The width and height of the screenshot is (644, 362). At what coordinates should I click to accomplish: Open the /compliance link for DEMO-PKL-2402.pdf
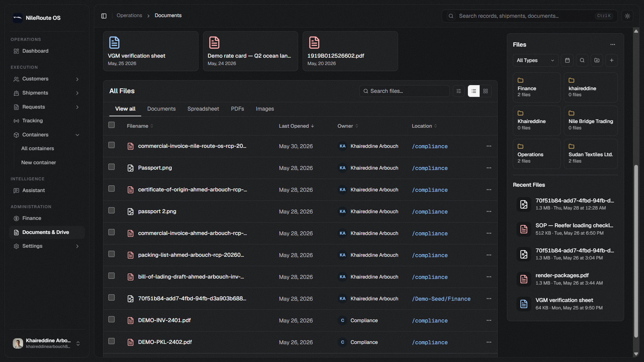pos(430,343)
